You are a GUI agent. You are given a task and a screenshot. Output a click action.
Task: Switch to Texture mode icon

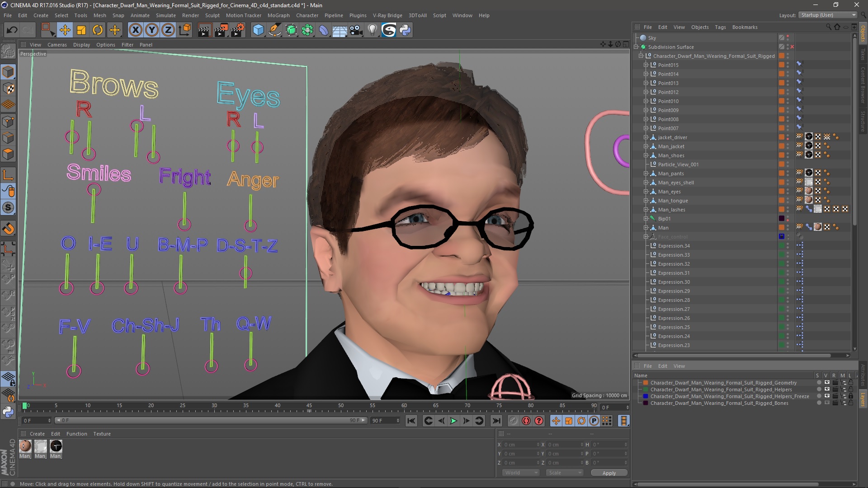(x=8, y=89)
